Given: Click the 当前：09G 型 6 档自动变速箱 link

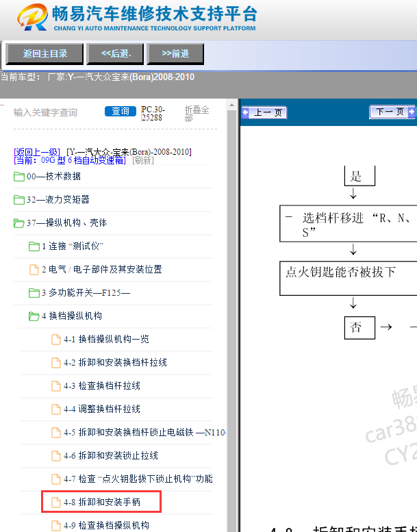Looking at the screenshot, I should coord(70,160).
